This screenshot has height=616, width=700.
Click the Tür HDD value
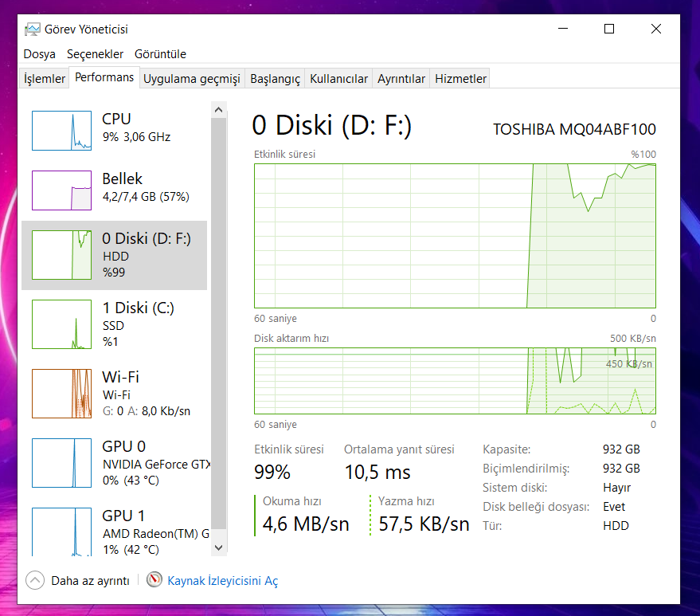coord(616,526)
